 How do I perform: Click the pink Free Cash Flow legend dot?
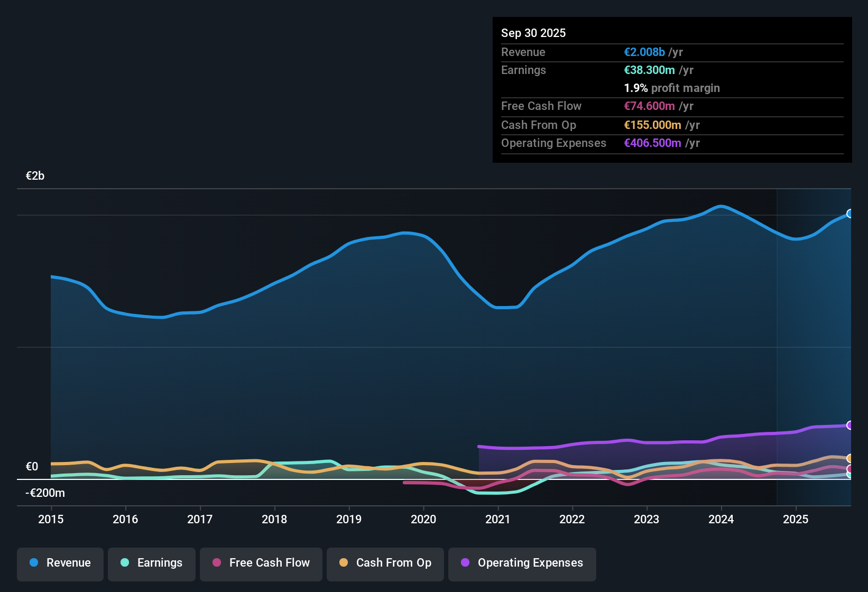tap(216, 563)
